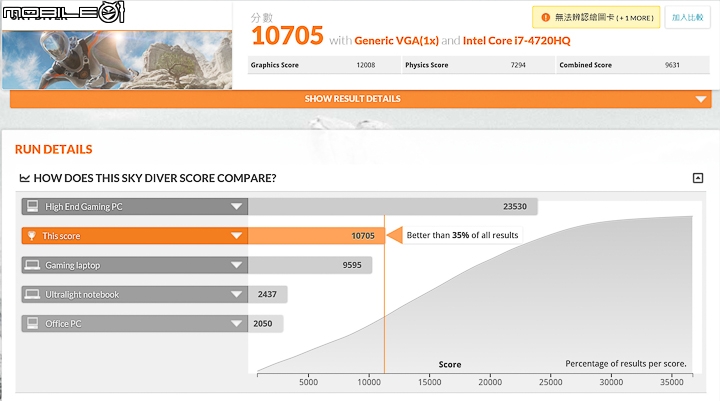Open the Generic VGA(1x) link

(x=396, y=41)
